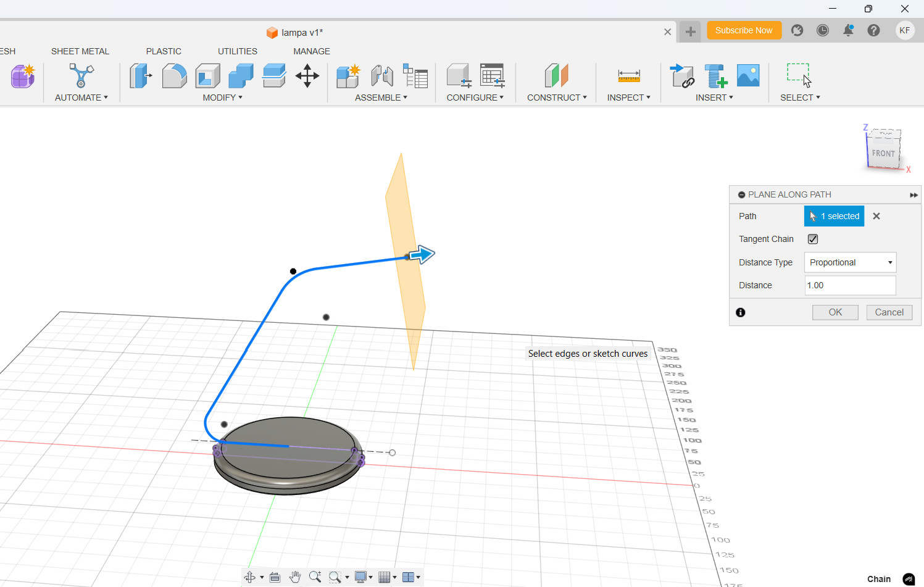Open a new design tab with plus
This screenshot has width=924, height=587.
691,31
